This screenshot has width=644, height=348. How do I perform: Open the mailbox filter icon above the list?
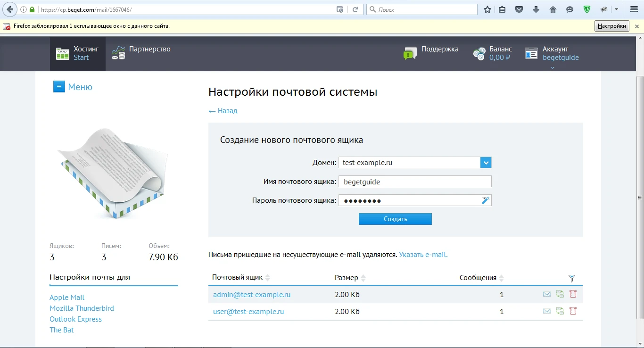tap(572, 278)
